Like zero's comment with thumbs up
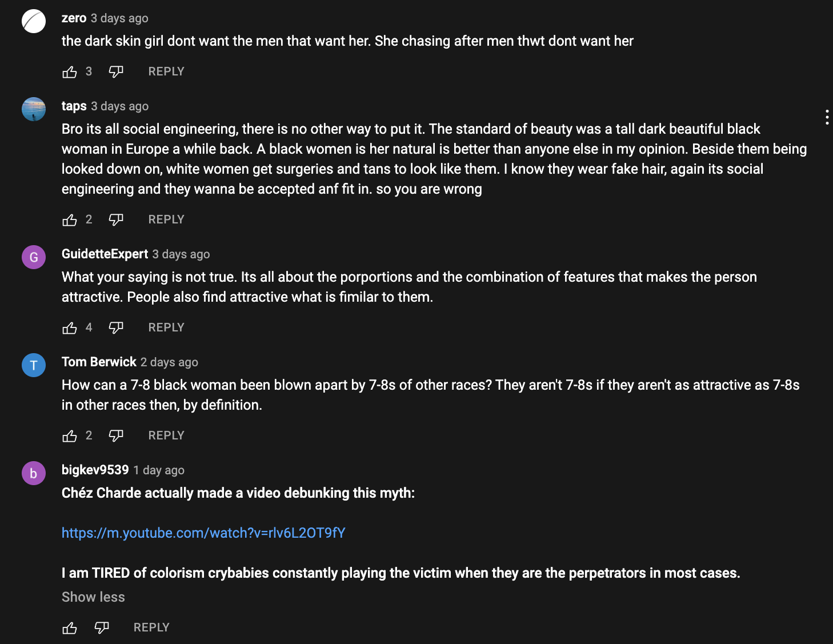 coord(70,72)
